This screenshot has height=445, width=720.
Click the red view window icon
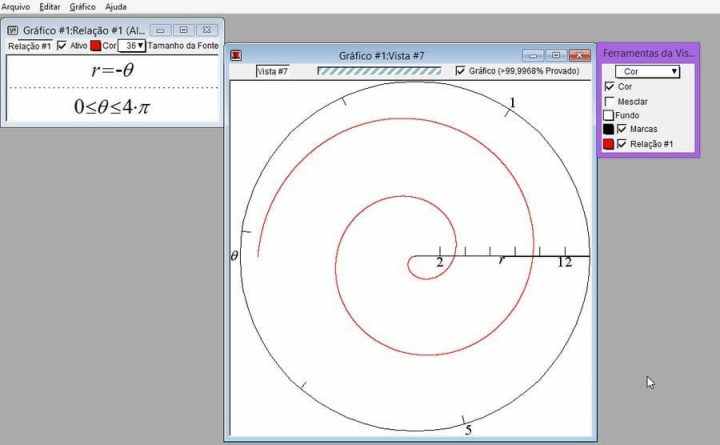point(236,56)
